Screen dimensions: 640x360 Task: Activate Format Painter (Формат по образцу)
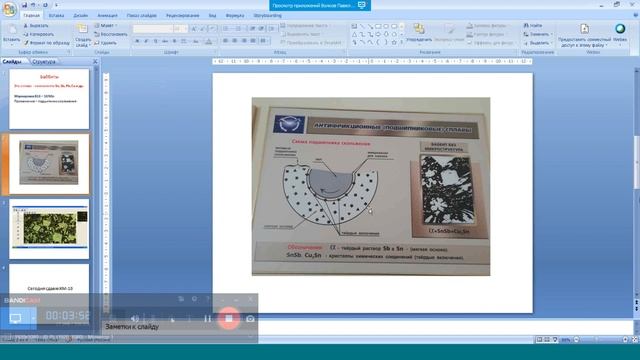tap(47, 43)
